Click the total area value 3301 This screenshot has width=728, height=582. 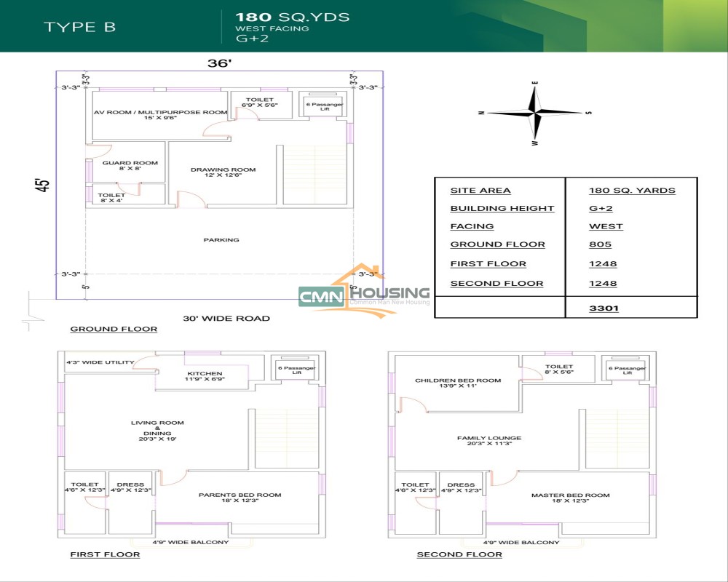coord(604,308)
